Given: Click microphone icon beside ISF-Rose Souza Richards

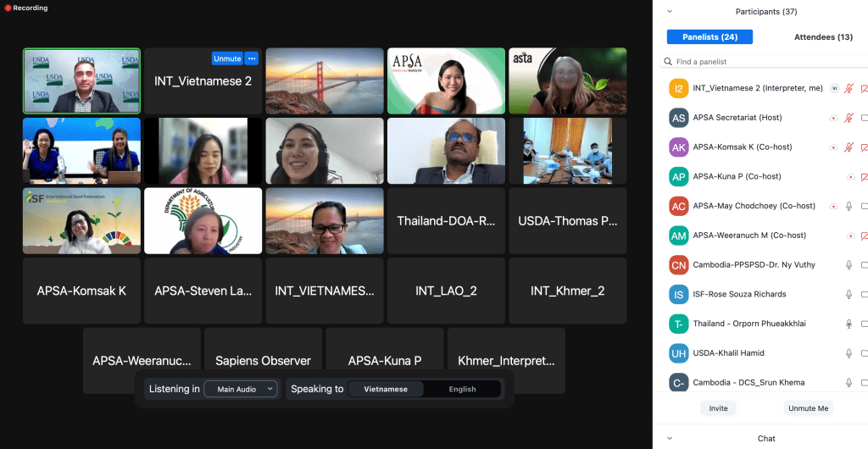Looking at the screenshot, I should (x=849, y=295).
